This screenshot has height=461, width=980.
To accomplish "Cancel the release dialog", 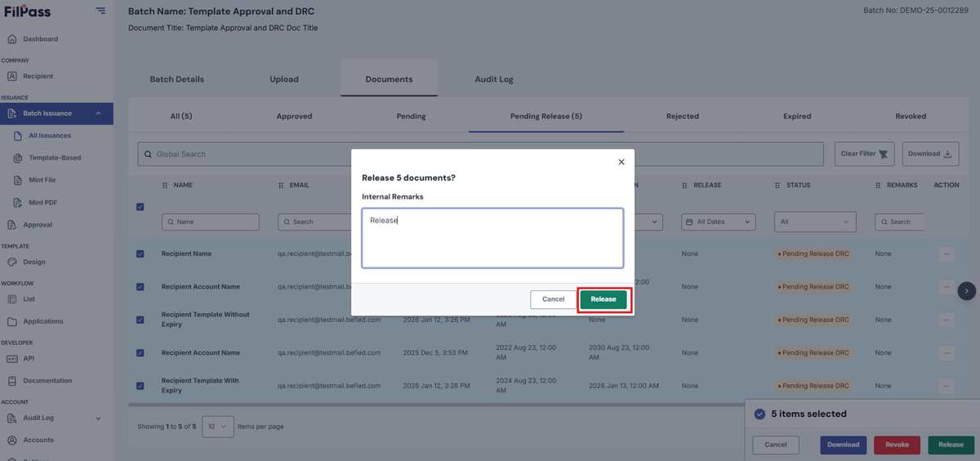I will click(553, 299).
